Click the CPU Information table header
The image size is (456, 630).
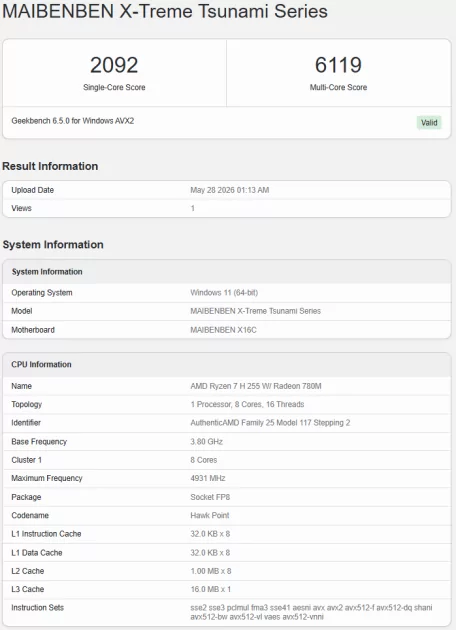(227, 364)
